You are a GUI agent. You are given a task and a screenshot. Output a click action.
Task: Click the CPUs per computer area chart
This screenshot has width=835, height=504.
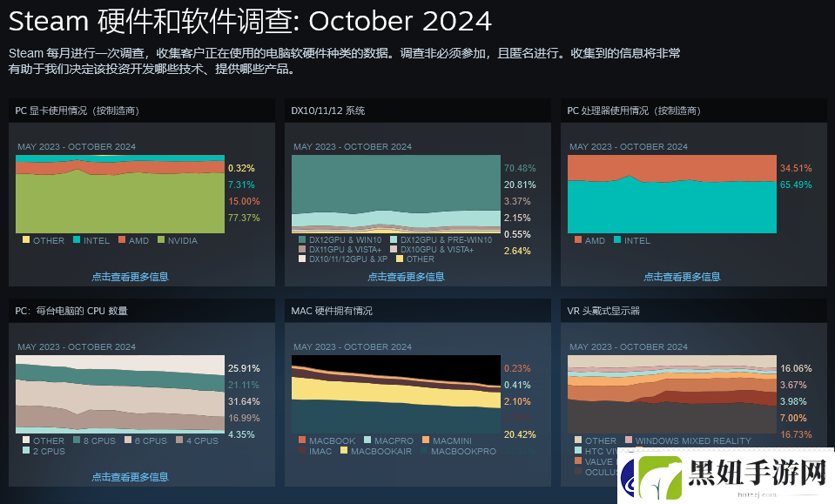tap(120, 394)
